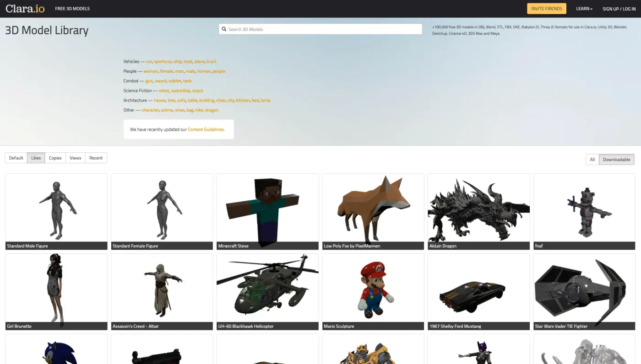Follow the 'sword' category link
Viewport: 641px width, 364px height.
pyautogui.click(x=160, y=81)
